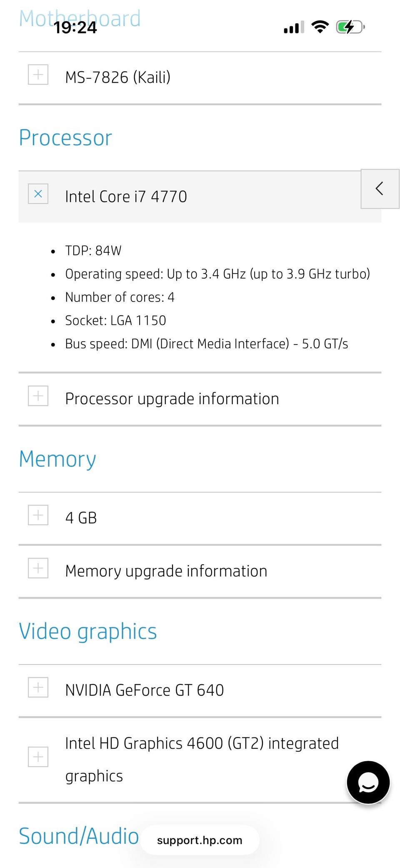Viewport: 400px width, 868px height.
Task: Click the left chevron side tab
Action: click(380, 189)
